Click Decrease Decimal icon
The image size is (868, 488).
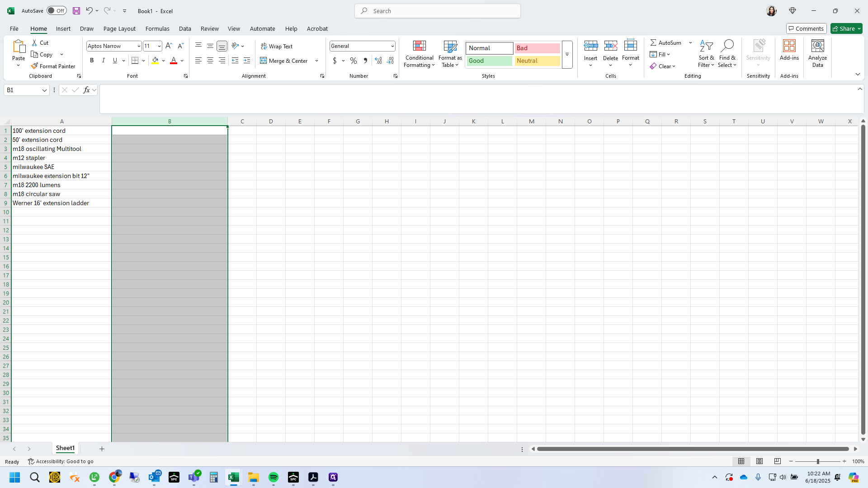tap(390, 61)
